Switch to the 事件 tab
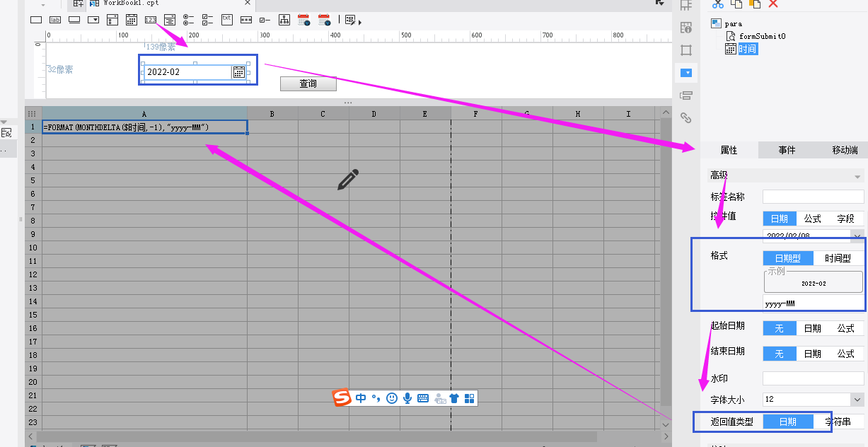The height and width of the screenshot is (447, 868). coord(787,150)
